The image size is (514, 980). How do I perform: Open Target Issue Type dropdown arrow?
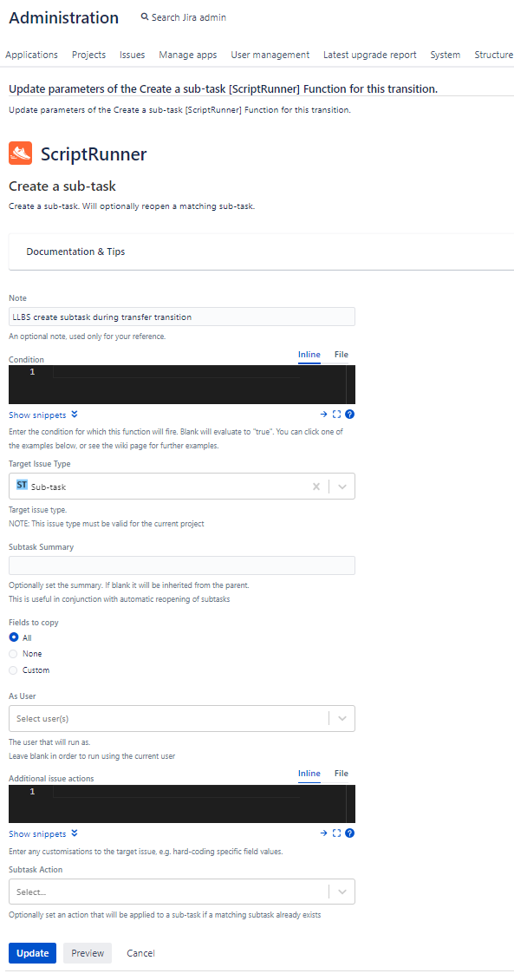342,487
